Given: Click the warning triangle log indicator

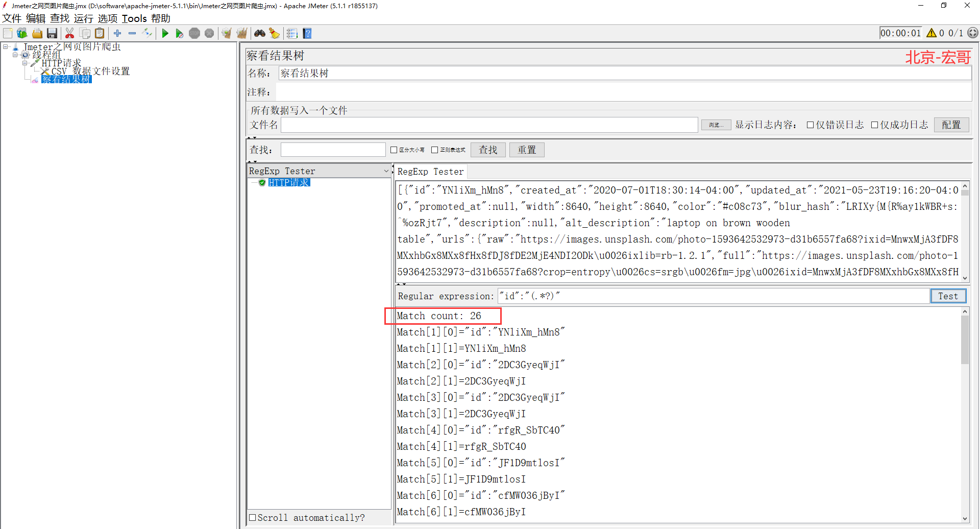Looking at the screenshot, I should pos(932,33).
